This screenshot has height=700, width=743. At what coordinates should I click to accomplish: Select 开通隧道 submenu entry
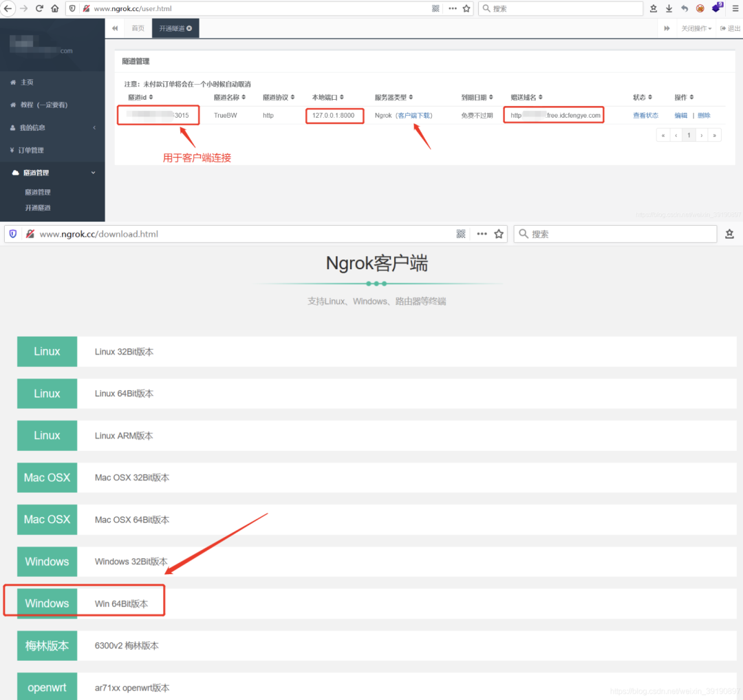pos(38,208)
